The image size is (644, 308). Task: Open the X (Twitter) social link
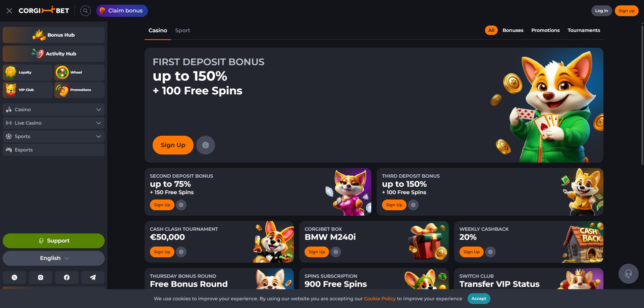click(x=14, y=277)
